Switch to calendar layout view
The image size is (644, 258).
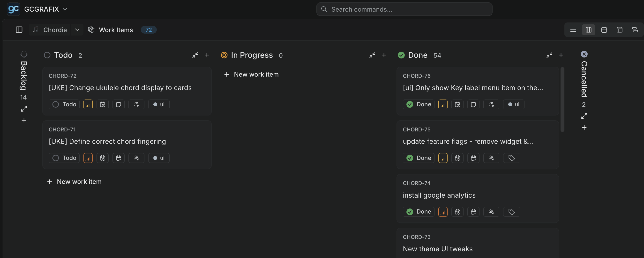coord(604,30)
